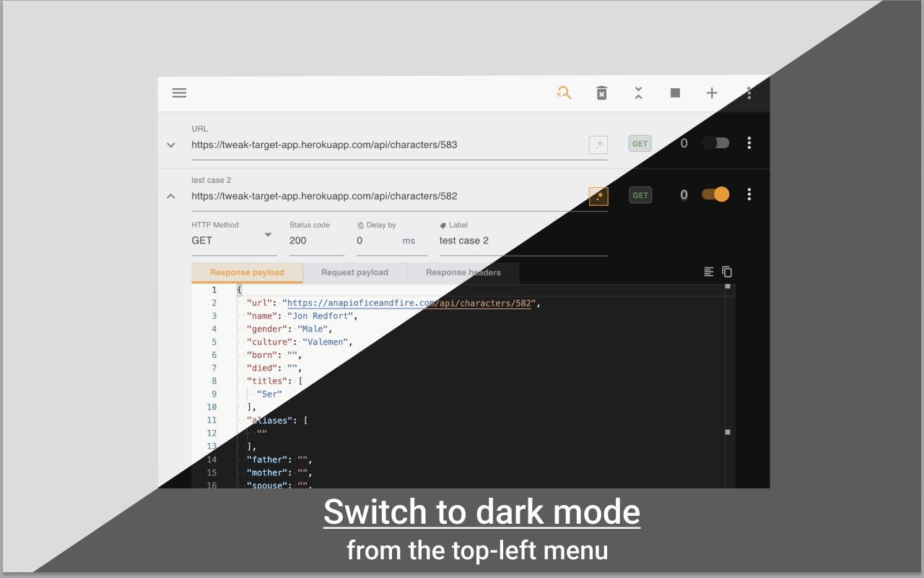Click the orange search/filter requests icon

[564, 92]
